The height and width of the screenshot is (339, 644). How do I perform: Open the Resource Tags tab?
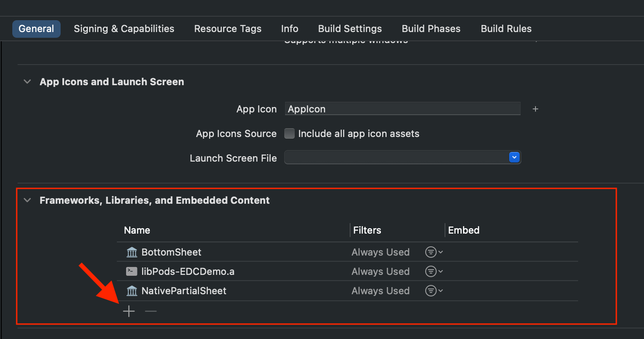click(228, 28)
